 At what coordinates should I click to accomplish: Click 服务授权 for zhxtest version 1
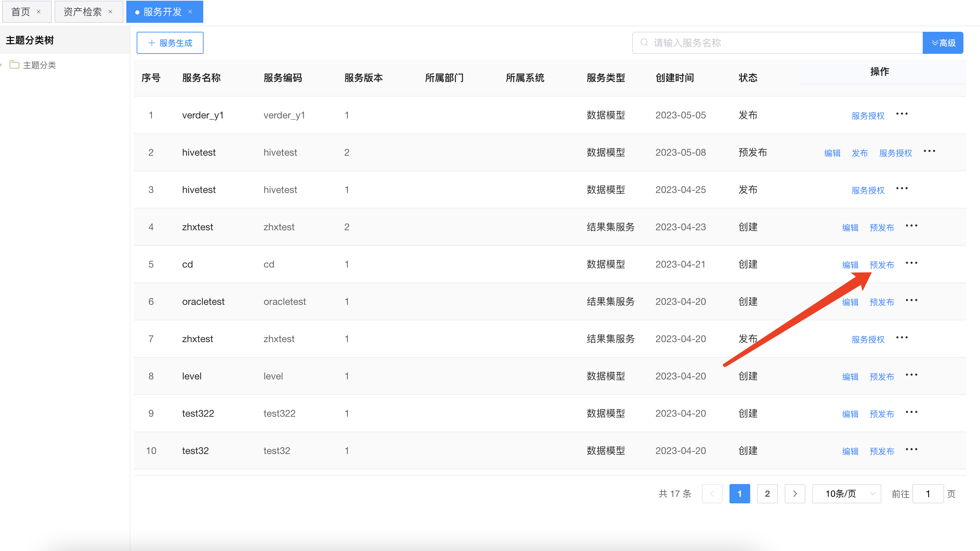pos(868,339)
